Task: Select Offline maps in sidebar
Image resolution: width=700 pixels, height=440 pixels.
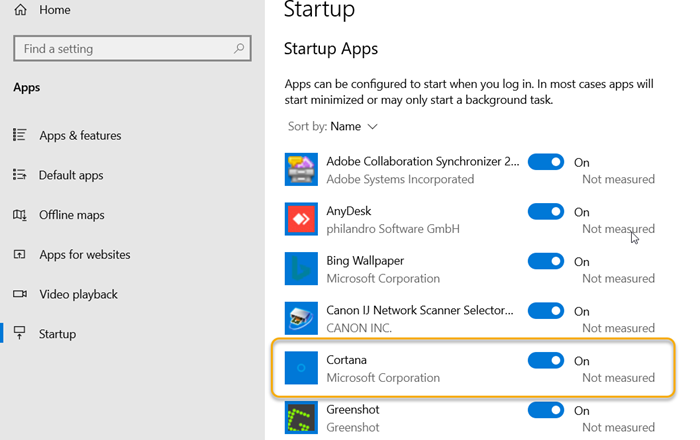Action: [x=71, y=215]
